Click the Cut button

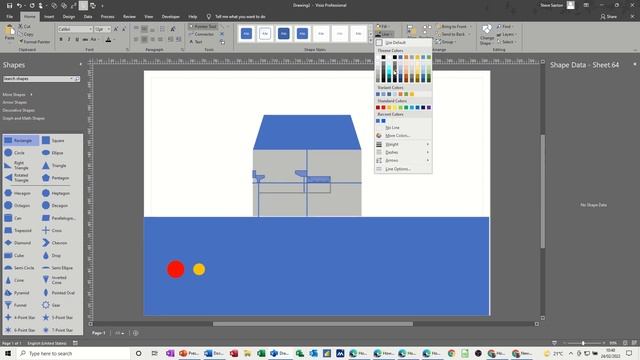coord(25,26)
